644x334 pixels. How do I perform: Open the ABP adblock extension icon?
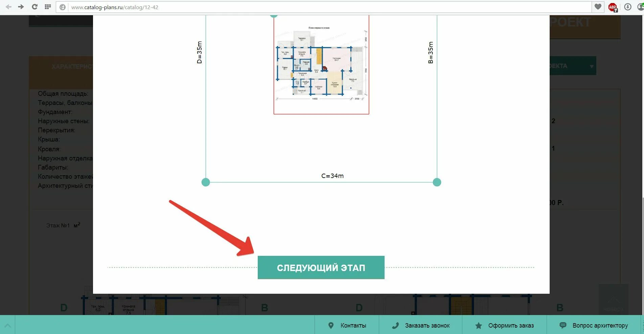click(613, 7)
